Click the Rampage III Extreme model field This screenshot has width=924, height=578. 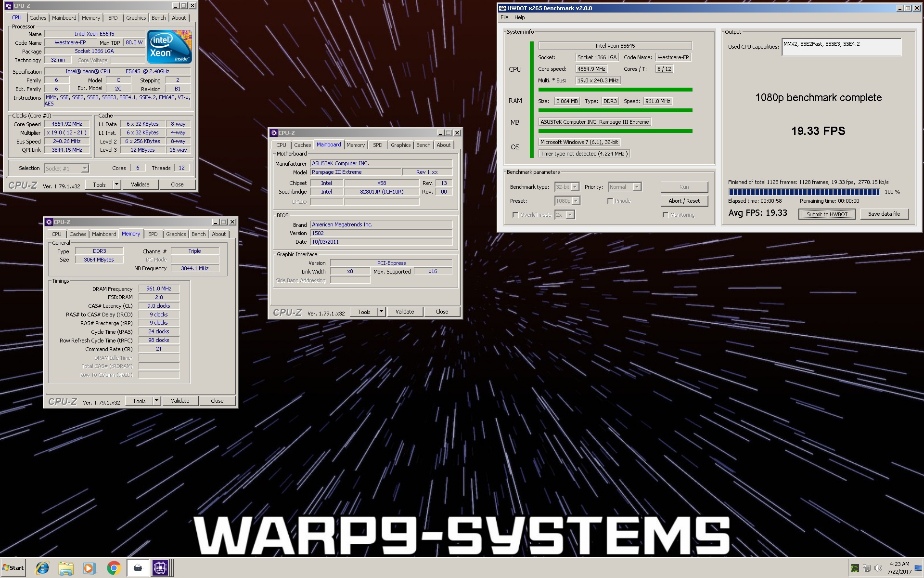356,172
